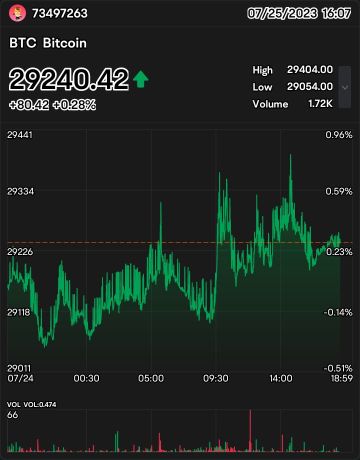Screen dimensions: 360x460
Task: Open the user avatar profile picture
Action: [17, 14]
